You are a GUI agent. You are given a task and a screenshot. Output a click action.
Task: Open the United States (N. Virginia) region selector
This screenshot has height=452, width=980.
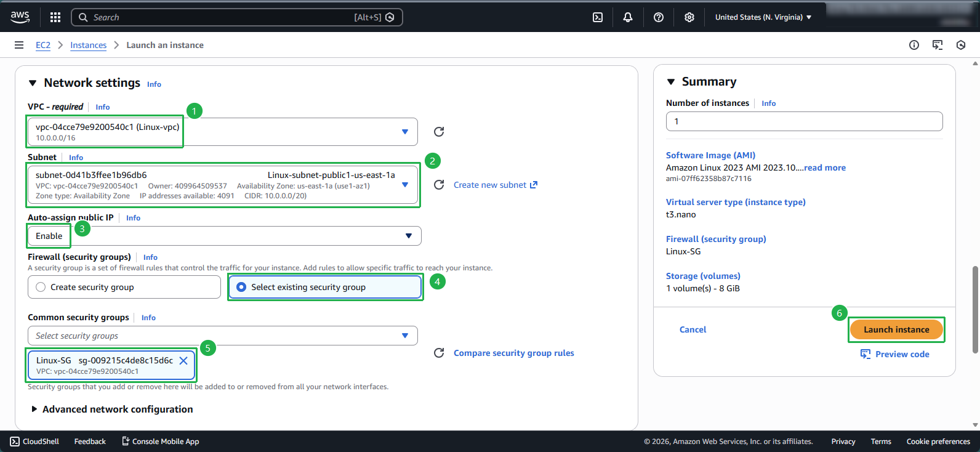click(x=763, y=17)
